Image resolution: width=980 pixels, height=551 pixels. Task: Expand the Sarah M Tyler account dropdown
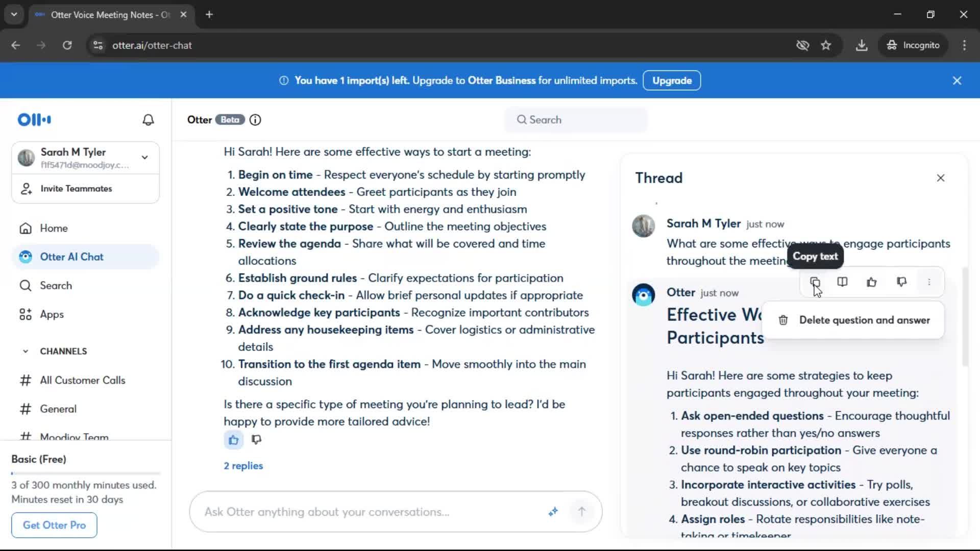point(145,158)
